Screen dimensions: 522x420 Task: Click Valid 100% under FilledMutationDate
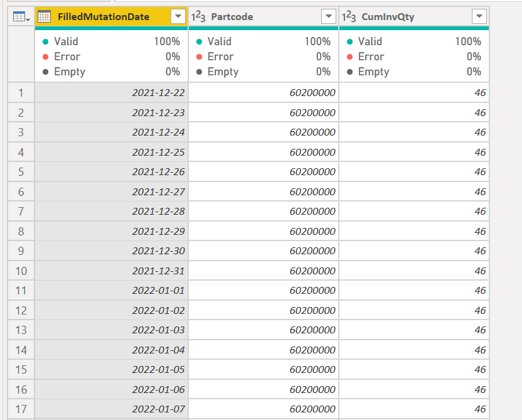112,41
